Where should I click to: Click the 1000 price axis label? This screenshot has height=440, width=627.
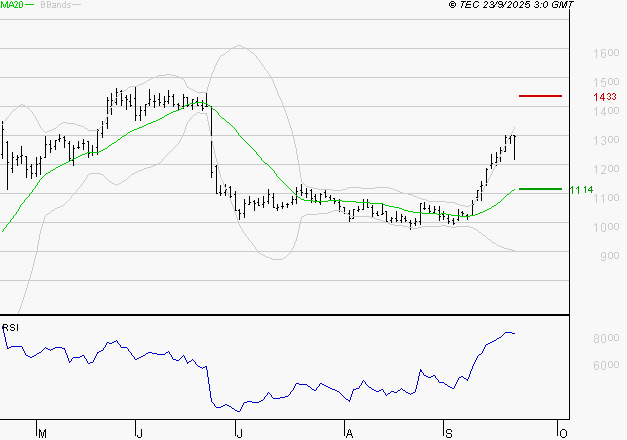[606, 227]
